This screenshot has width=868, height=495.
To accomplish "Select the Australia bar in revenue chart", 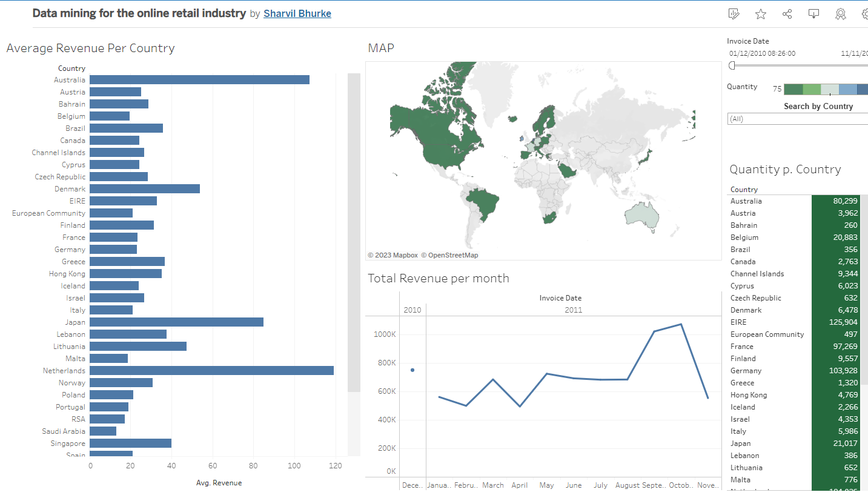I will pyautogui.click(x=199, y=80).
